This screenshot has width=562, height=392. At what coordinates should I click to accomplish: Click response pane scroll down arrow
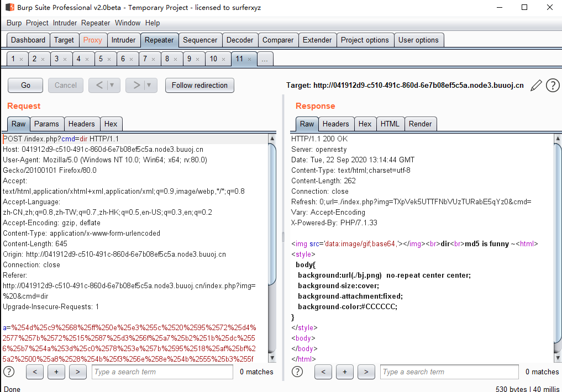coord(558,358)
